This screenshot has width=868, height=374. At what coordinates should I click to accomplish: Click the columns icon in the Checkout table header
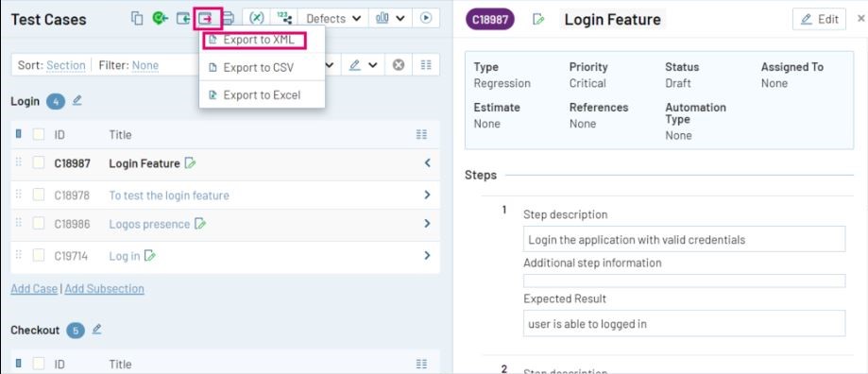(x=422, y=364)
